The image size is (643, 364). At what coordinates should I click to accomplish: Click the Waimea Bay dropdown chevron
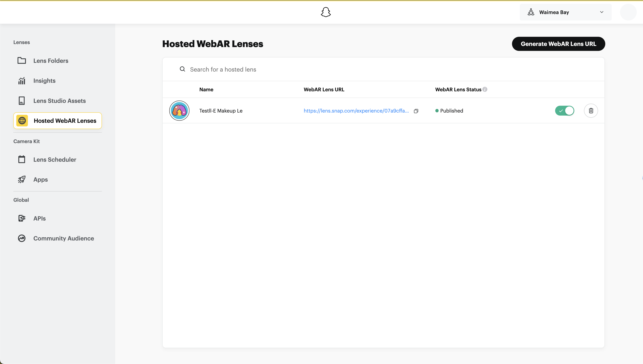(602, 12)
